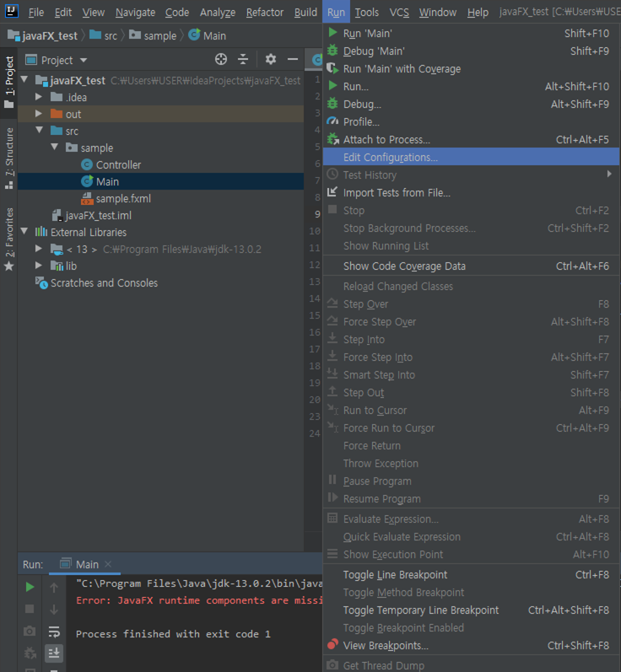Choose Show Code Coverage Data
This screenshot has width=621, height=672.
point(471,266)
